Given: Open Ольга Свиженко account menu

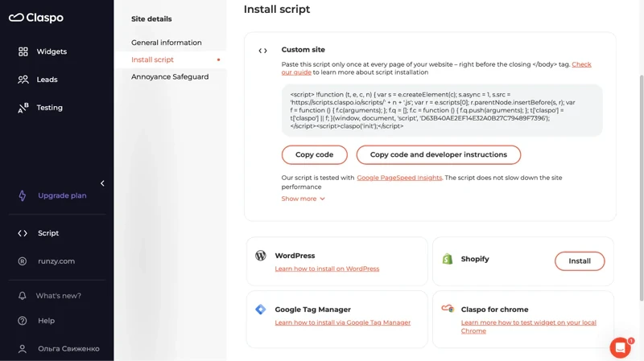Looking at the screenshot, I should (x=68, y=349).
